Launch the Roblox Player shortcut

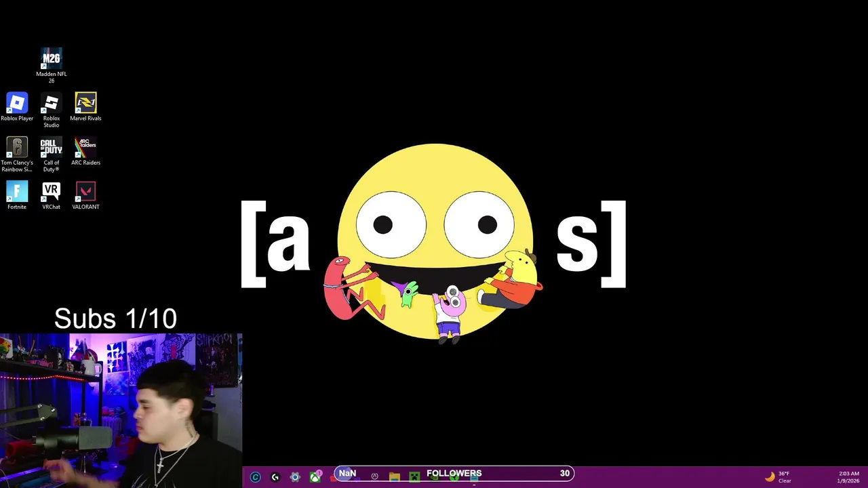17,107
